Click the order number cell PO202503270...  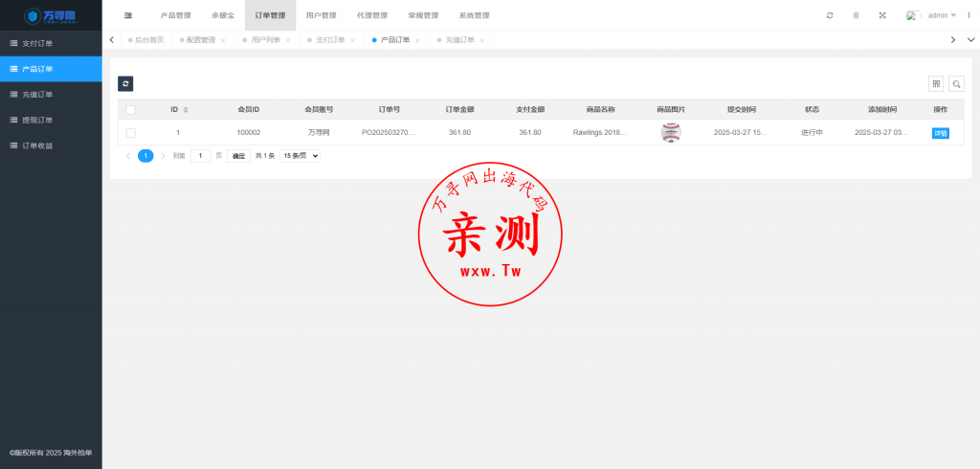(x=389, y=133)
